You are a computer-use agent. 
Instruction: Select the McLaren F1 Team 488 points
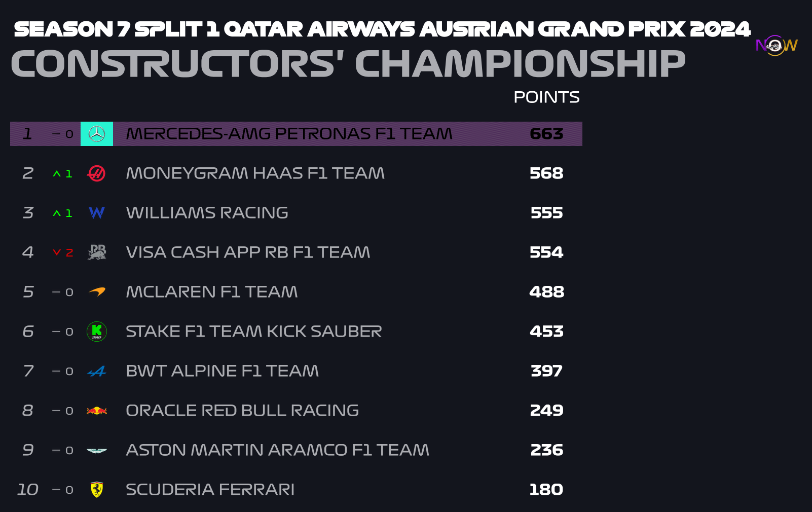coord(546,292)
